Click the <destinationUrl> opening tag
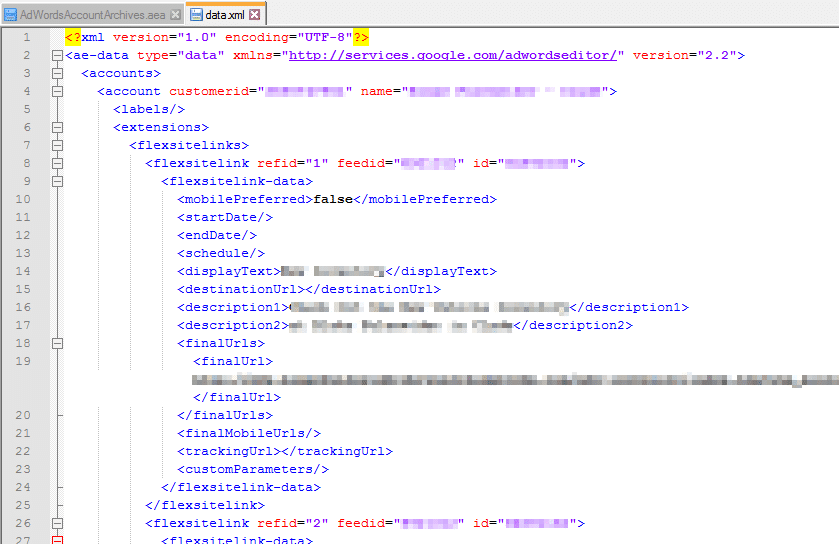The height and width of the screenshot is (544, 839). [x=241, y=289]
